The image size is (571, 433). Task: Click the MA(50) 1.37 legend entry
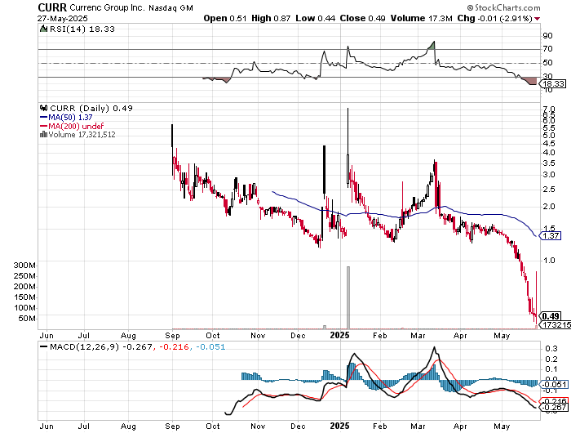pos(66,117)
